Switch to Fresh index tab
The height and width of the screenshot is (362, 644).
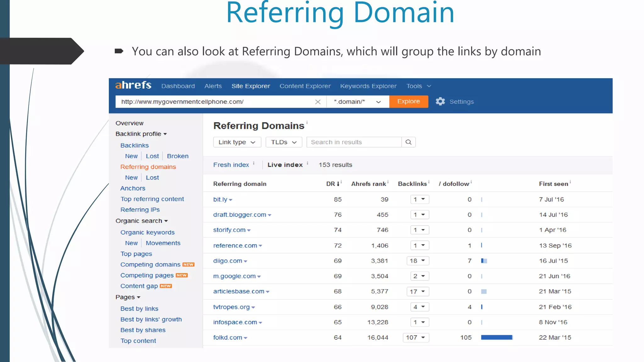click(231, 165)
